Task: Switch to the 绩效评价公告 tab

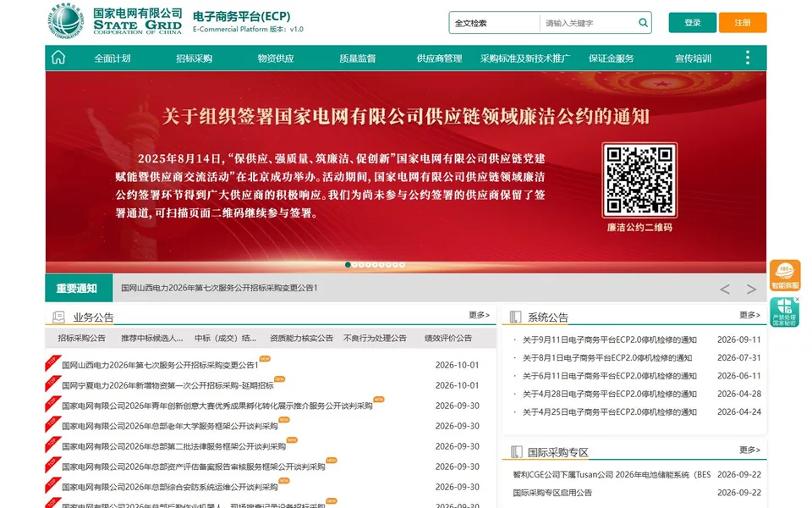Action: click(x=448, y=338)
